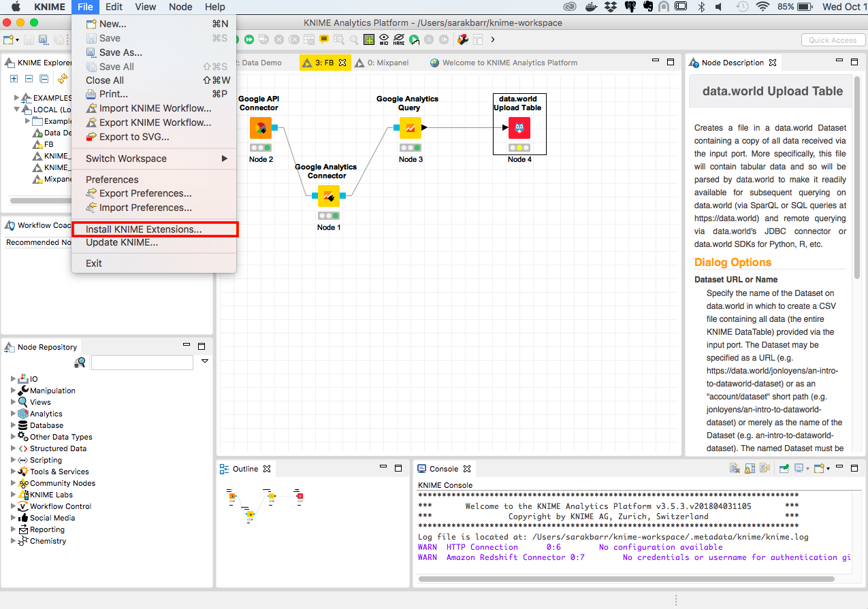
Task: Click the Collapse All icon in KNIME Explorer
Action: coord(44,78)
